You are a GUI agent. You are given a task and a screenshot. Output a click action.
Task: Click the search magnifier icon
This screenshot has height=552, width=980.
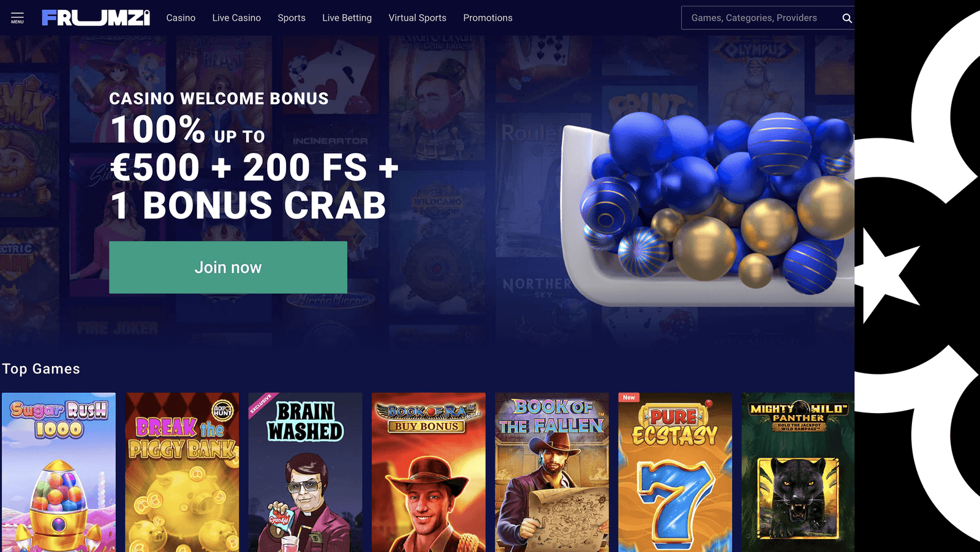pyautogui.click(x=846, y=18)
